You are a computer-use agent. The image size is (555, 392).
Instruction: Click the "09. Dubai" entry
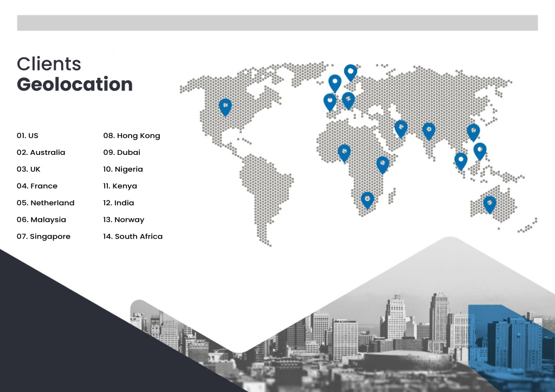[x=122, y=152]
